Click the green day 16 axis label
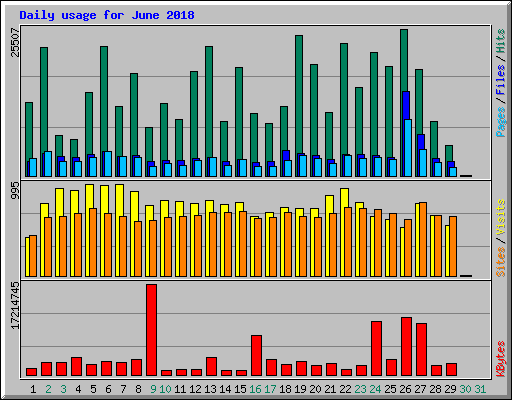The image size is (512, 400). tap(255, 389)
